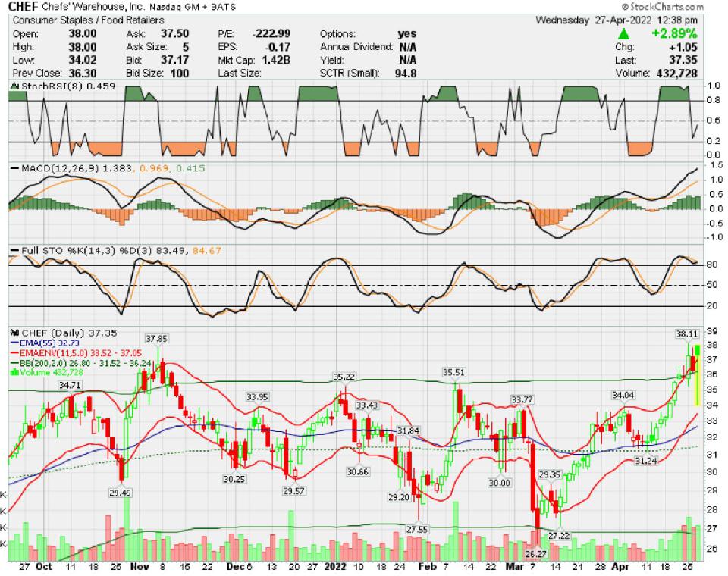Screen dimensions: 728x576
Task: Click the 34.71 price peak label
Action: pyautogui.click(x=70, y=385)
